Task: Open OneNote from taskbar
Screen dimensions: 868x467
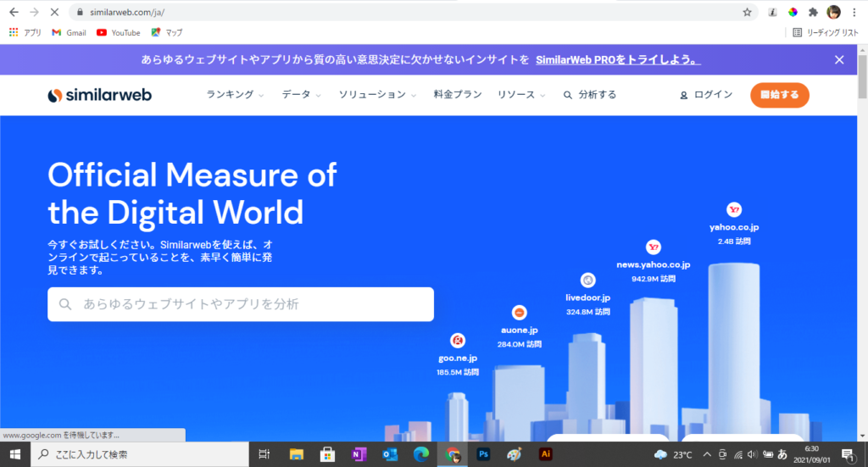Action: point(359,454)
